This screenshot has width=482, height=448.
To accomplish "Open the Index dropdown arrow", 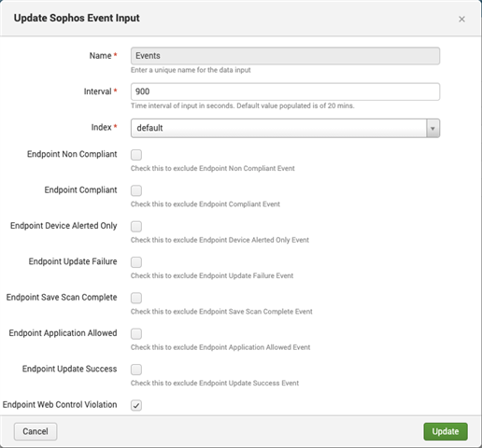I will tap(432, 128).
